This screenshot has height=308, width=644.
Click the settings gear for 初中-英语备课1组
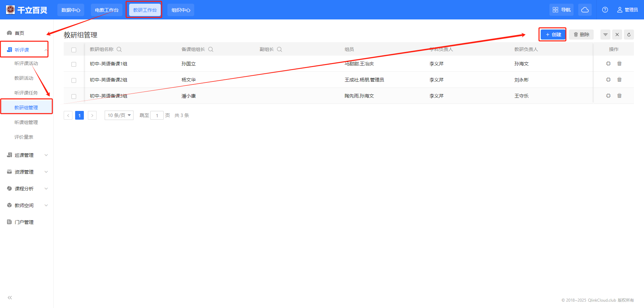[x=608, y=64]
